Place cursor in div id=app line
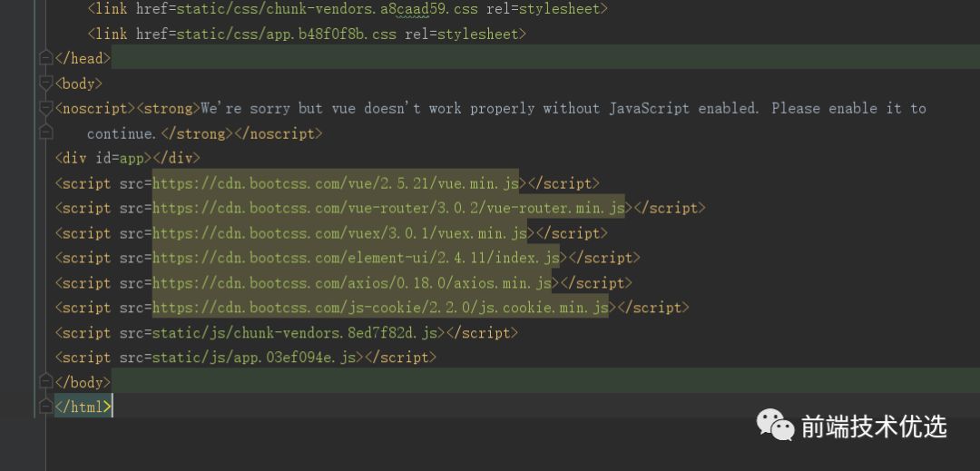980x471 pixels. pyautogui.click(x=128, y=158)
